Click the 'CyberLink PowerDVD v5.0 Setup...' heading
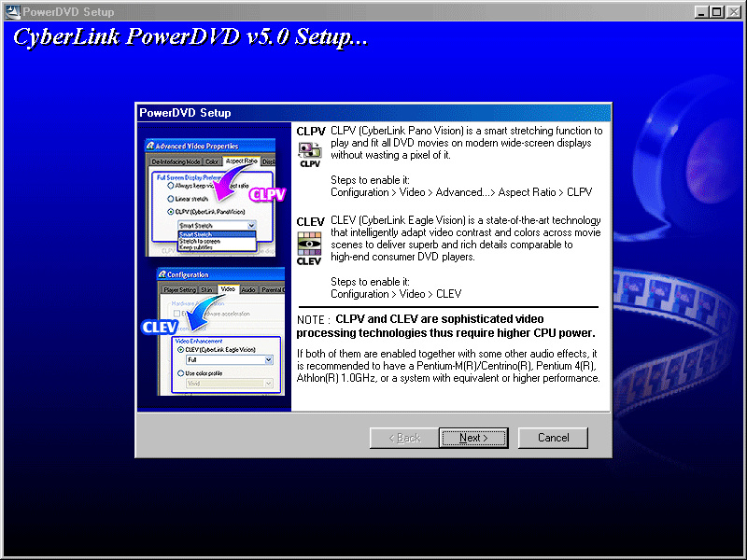 pyautogui.click(x=190, y=37)
